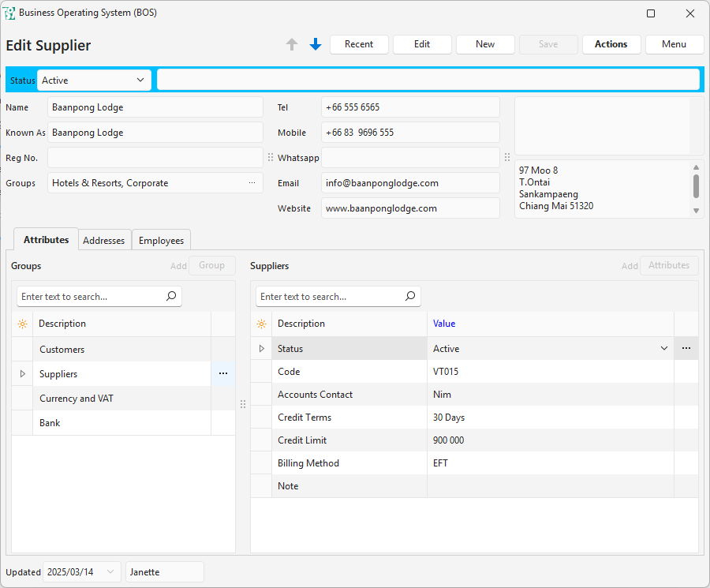Open the Actions menu button

pos(611,44)
